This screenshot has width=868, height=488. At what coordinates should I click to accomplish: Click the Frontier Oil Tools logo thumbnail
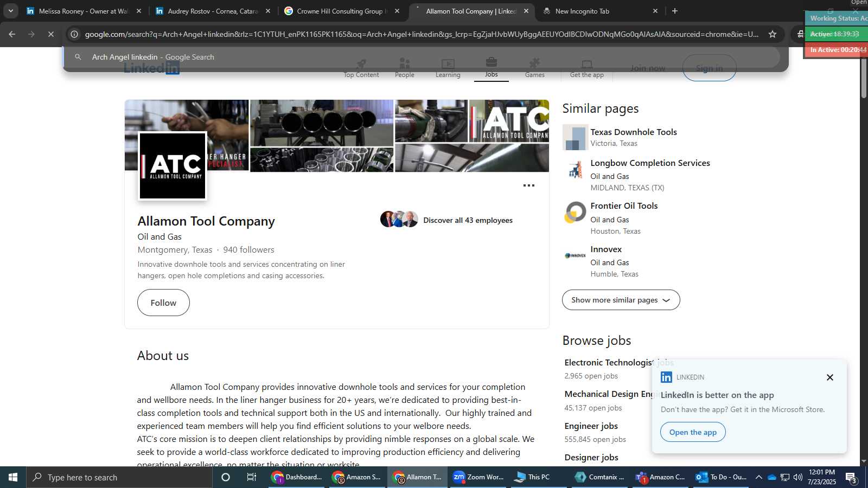[575, 213]
